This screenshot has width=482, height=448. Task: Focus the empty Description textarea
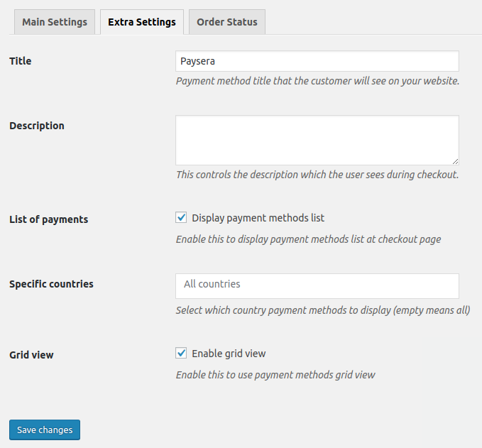click(x=317, y=140)
